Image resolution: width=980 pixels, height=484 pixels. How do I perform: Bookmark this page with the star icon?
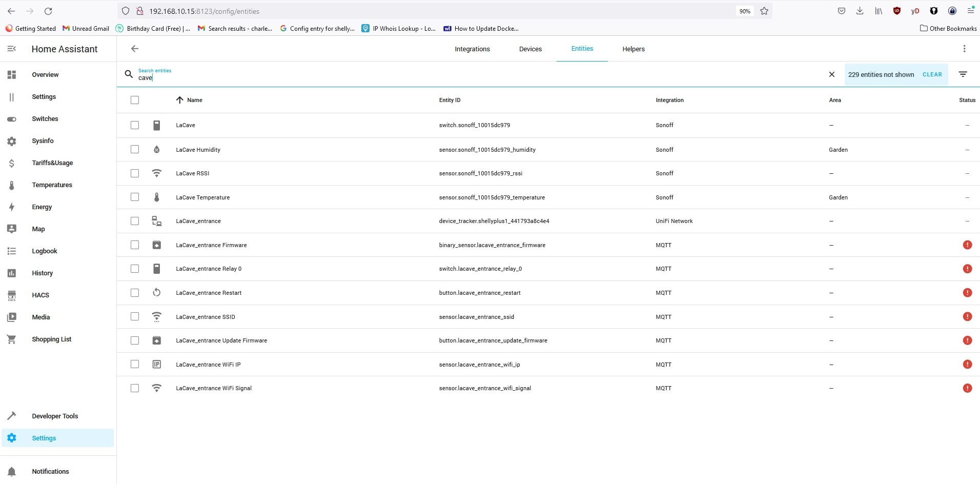[x=764, y=11]
